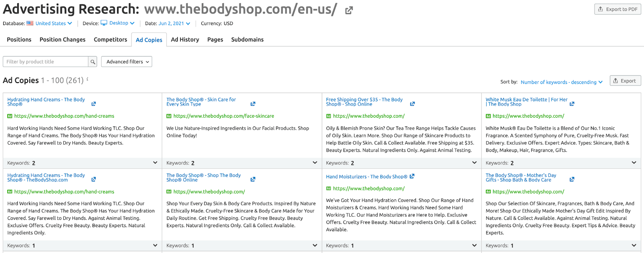Switch to the Pages tab
Viewport: 644px width, 253px height.
[x=215, y=39]
